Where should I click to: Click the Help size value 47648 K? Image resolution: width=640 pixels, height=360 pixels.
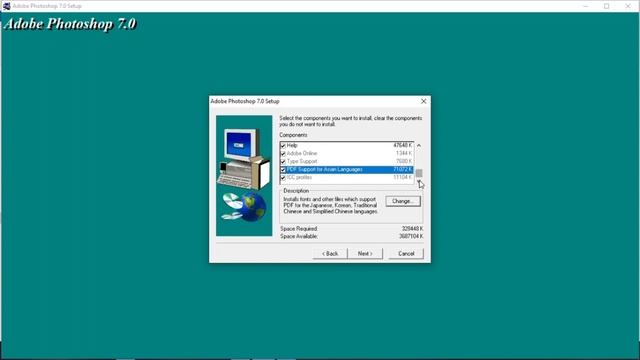click(x=402, y=145)
